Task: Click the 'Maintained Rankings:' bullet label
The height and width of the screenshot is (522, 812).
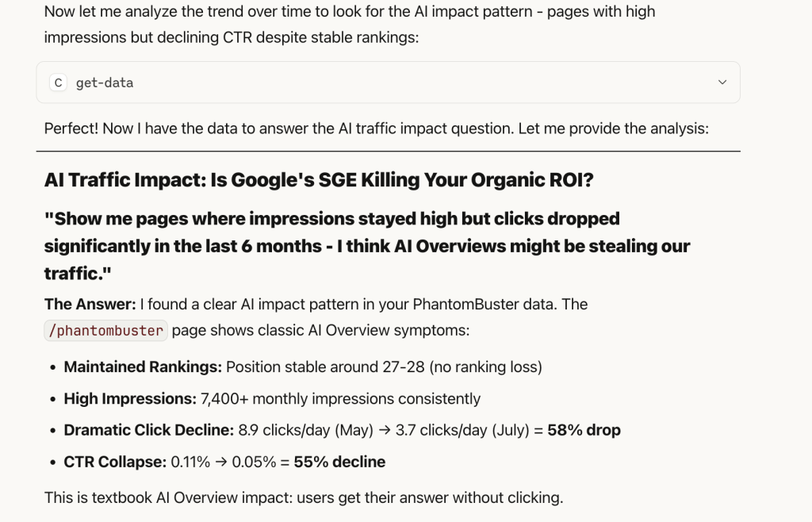Action: (143, 367)
